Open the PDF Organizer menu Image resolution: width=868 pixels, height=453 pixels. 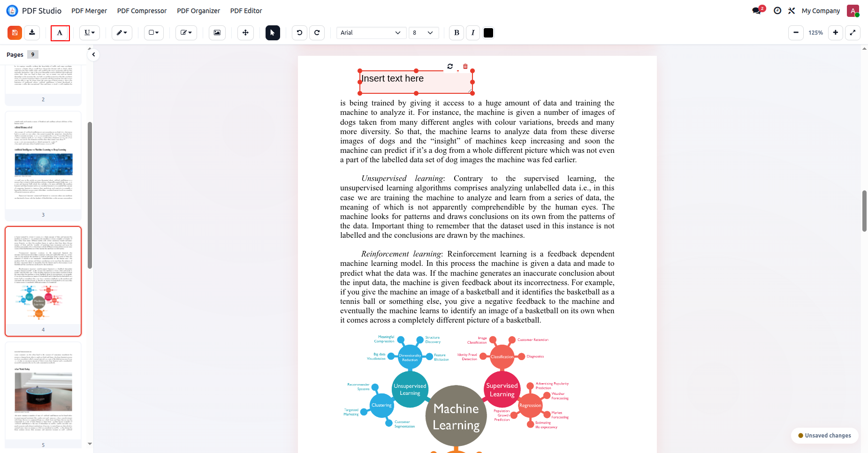pos(198,11)
